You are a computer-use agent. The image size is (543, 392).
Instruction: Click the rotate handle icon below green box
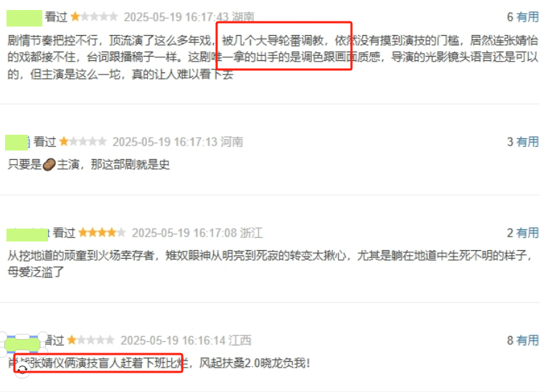(x=22, y=370)
